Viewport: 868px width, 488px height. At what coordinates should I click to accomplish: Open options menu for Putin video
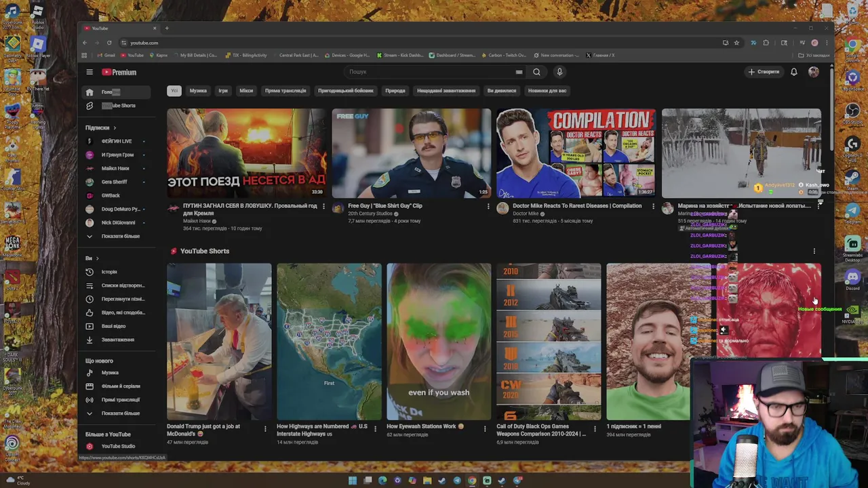pyautogui.click(x=323, y=206)
